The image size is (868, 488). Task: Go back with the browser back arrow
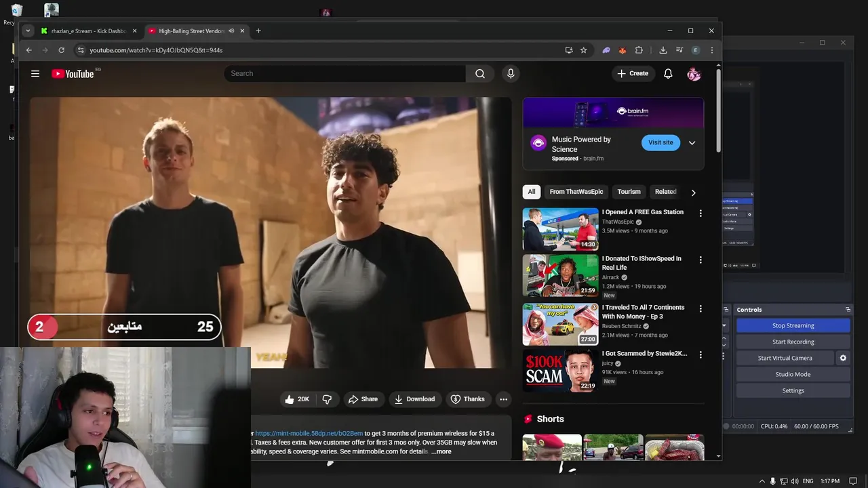point(28,50)
